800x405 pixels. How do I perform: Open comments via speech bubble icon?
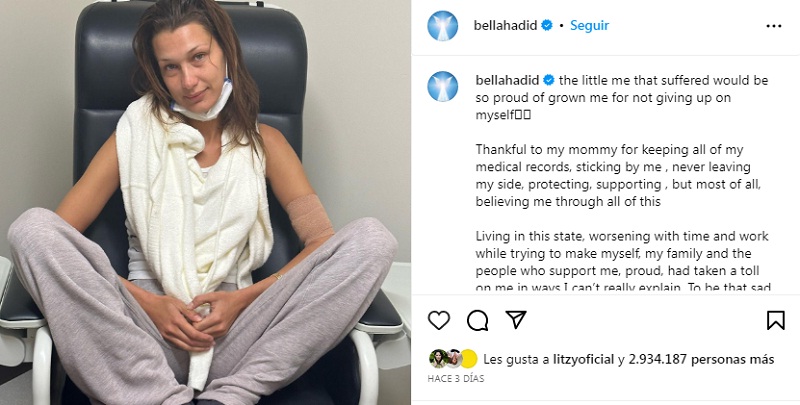tap(478, 320)
